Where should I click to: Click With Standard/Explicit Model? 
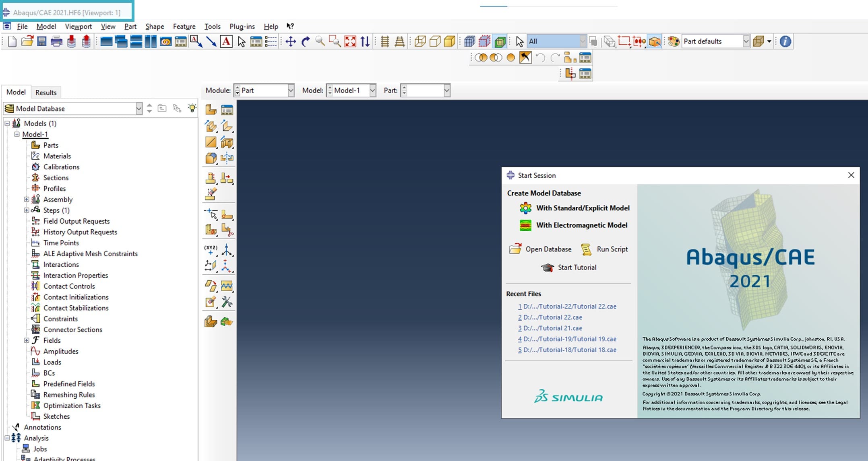pyautogui.click(x=575, y=208)
